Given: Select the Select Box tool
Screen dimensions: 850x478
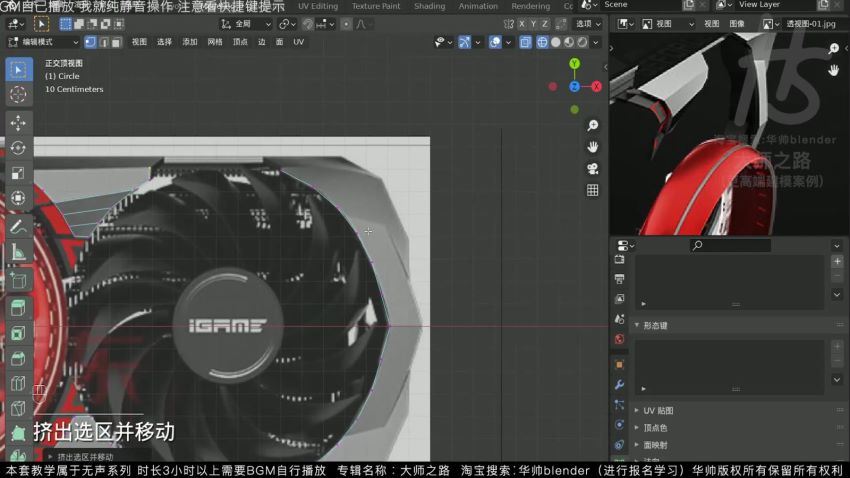Looking at the screenshot, I should [18, 70].
